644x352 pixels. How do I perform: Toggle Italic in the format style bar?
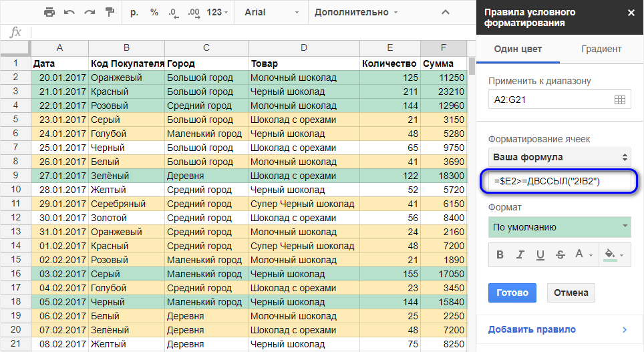(x=520, y=254)
